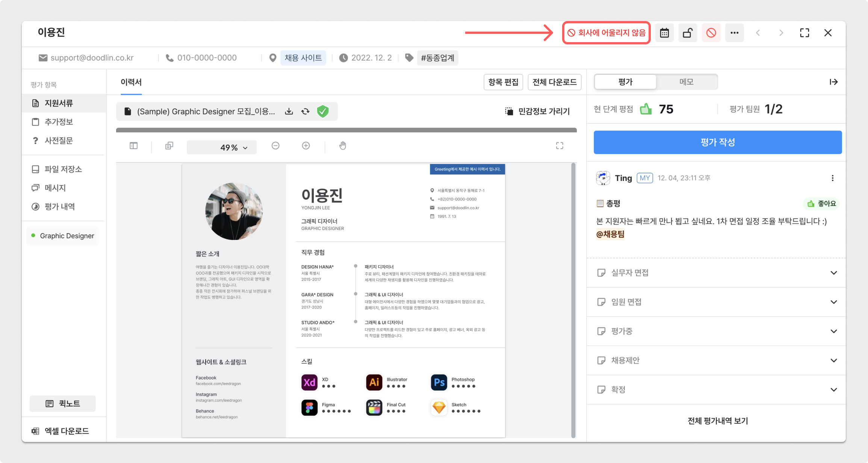The width and height of the screenshot is (868, 463).
Task: Click the resume viewer vertical scrollbar
Action: [573, 300]
